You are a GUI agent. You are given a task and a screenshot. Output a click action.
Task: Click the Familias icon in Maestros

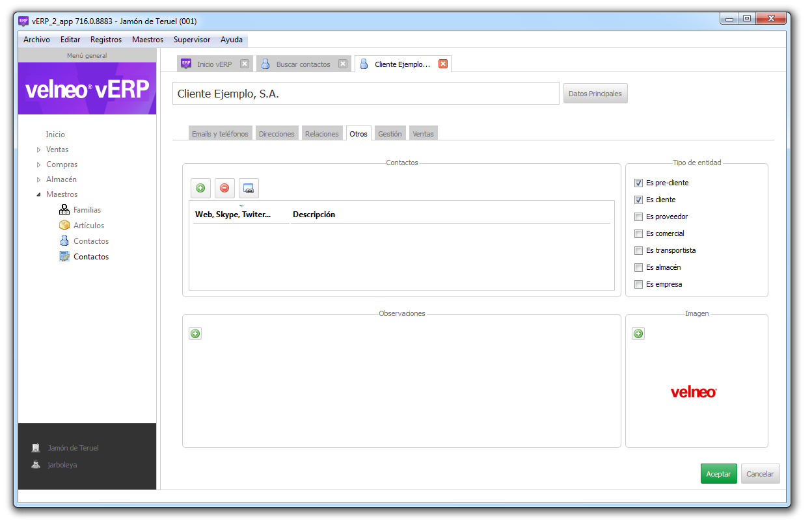tap(64, 209)
